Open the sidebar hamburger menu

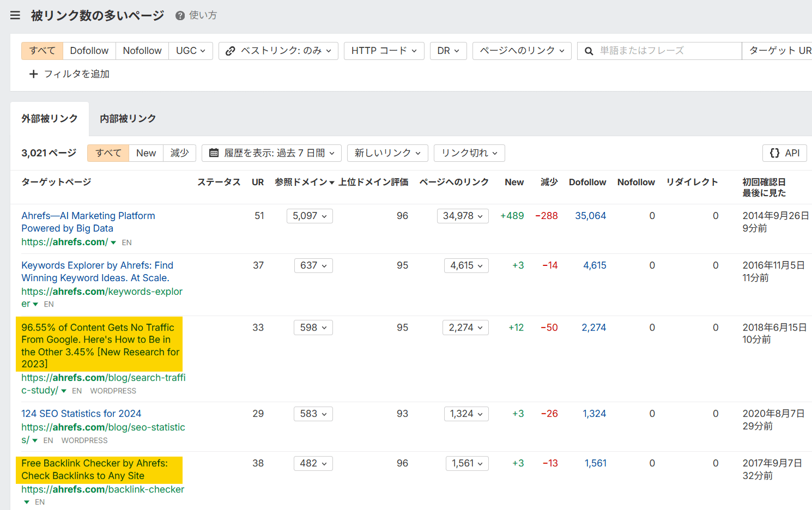click(15, 15)
